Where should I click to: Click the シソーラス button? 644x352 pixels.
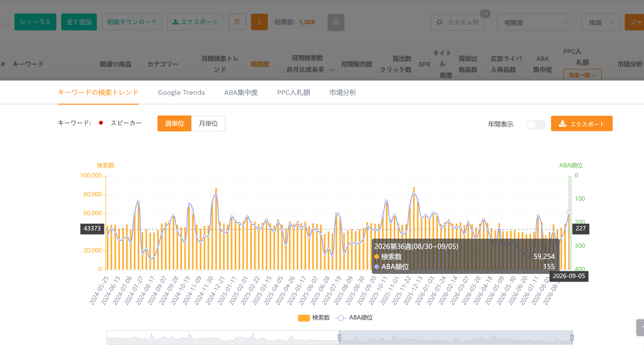[x=35, y=22]
